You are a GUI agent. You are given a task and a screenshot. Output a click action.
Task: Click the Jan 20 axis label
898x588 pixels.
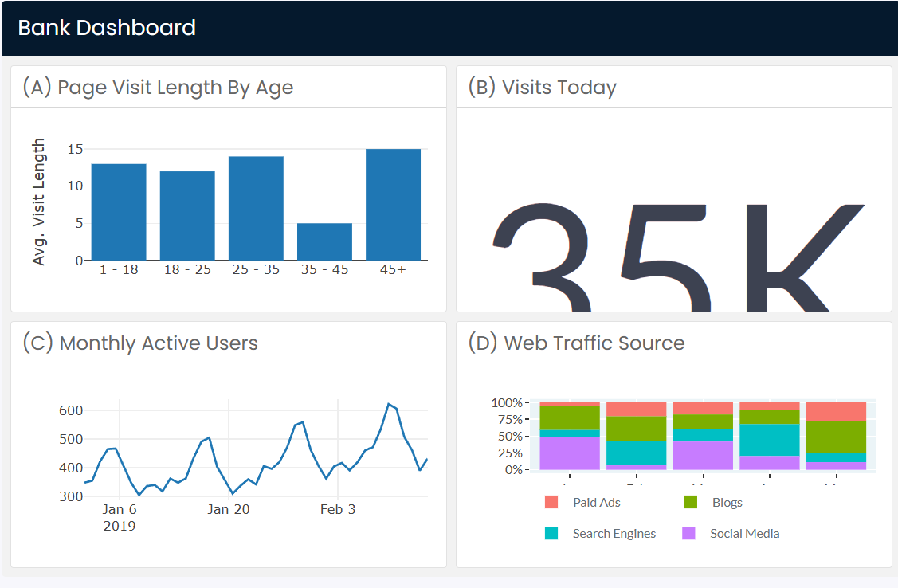click(229, 508)
